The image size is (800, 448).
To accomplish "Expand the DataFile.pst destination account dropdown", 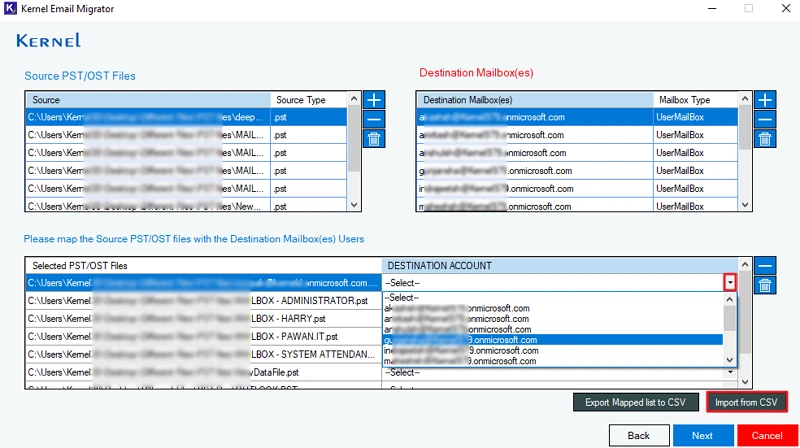I will pos(730,372).
